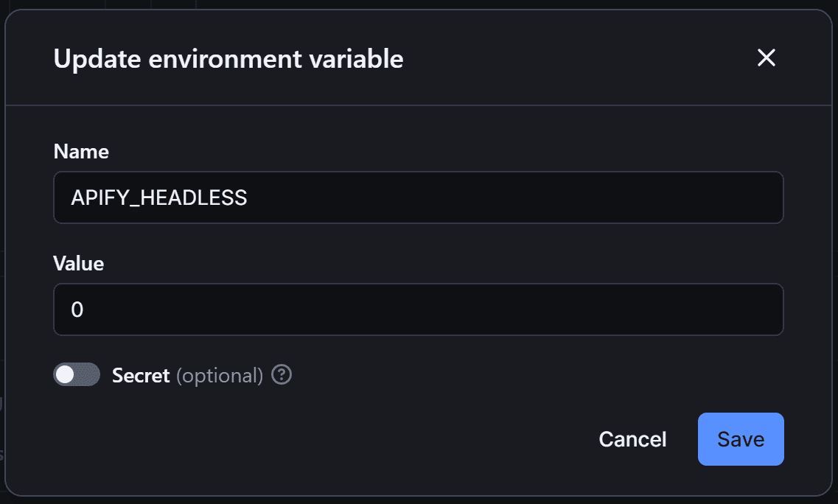The width and height of the screenshot is (838, 504).
Task: Select the circled question mark near Secret
Action: (281, 375)
